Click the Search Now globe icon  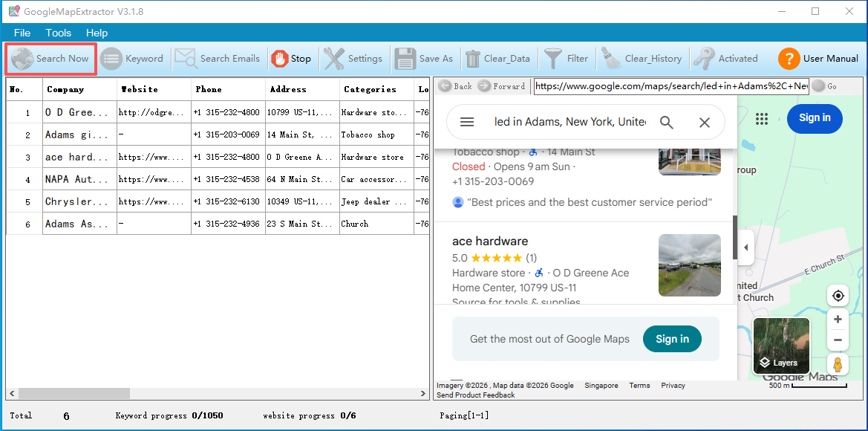point(22,59)
